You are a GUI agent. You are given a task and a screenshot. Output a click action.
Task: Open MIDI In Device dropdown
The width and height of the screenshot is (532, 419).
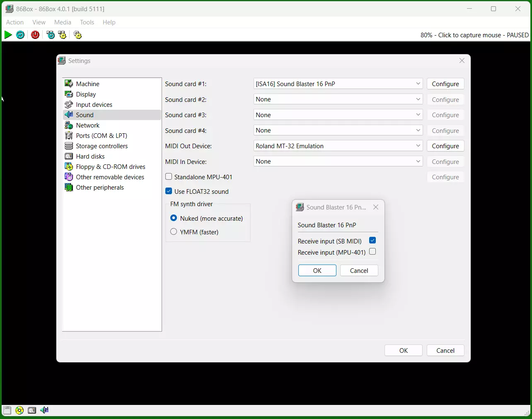pos(338,161)
